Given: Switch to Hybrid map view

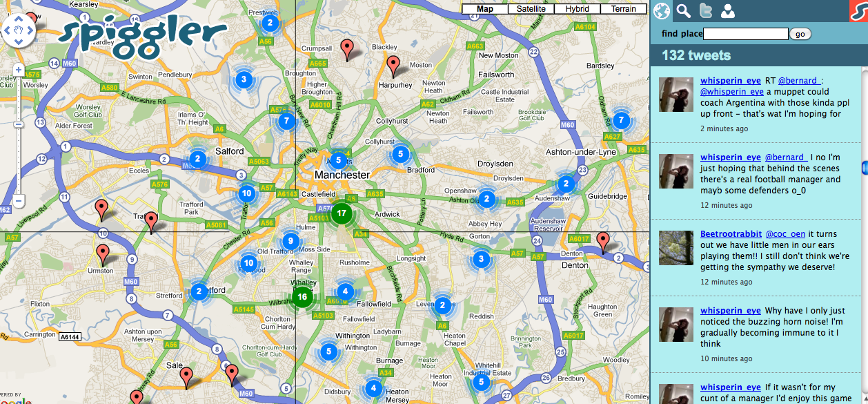Looking at the screenshot, I should click(577, 9).
